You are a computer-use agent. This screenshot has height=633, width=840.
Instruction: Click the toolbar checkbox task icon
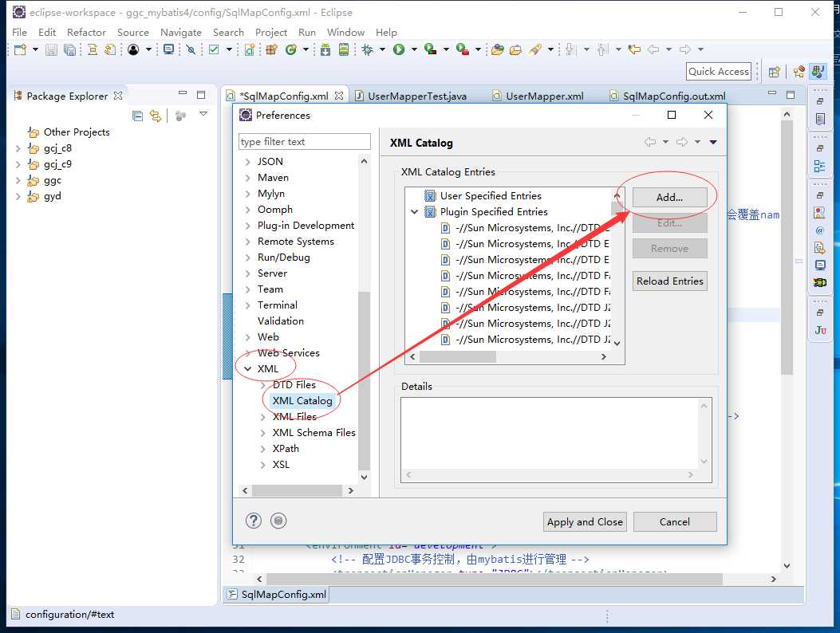point(214,49)
